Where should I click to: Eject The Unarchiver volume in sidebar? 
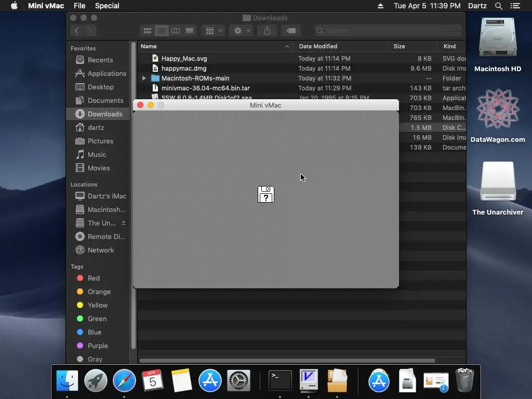click(x=124, y=223)
